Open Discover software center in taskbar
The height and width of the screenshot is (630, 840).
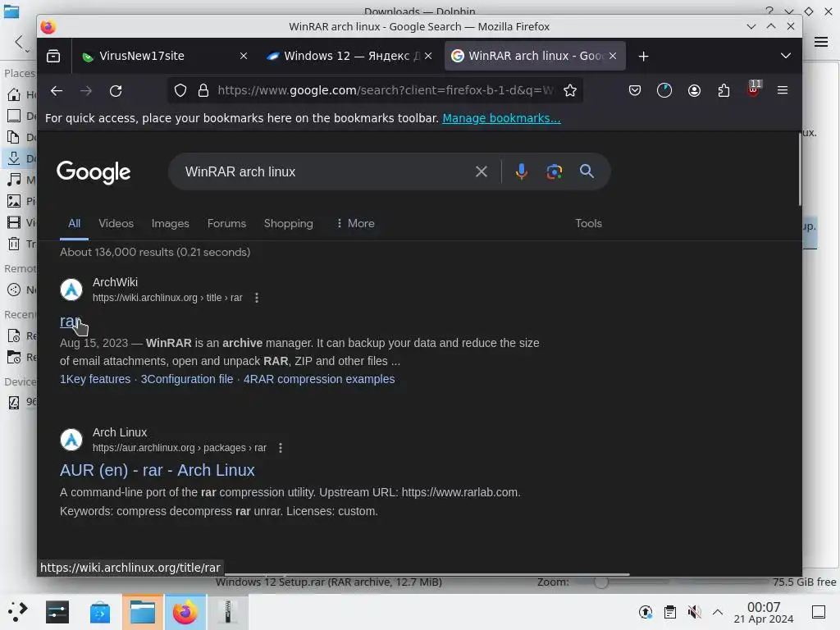[99, 612]
